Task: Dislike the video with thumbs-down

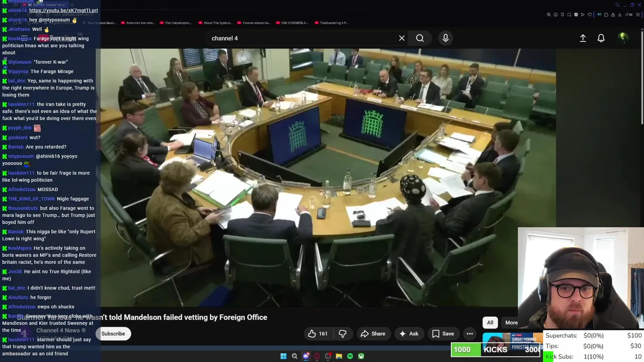Action: pyautogui.click(x=343, y=334)
